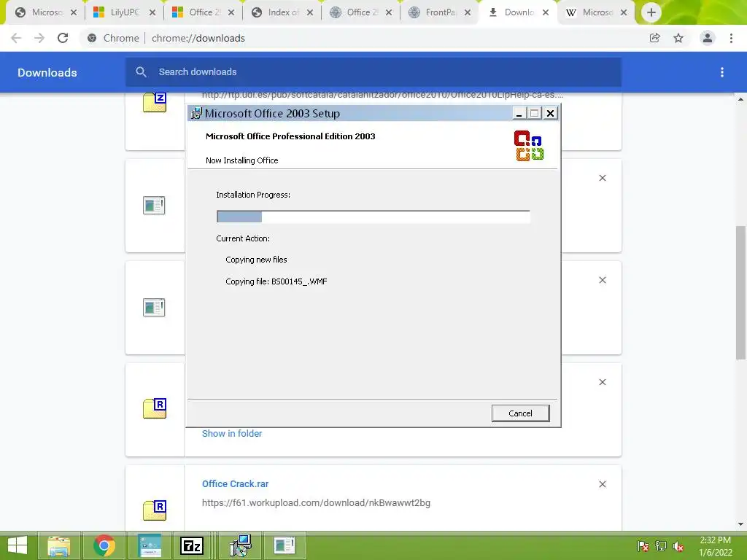Open Chrome from the taskbar
Viewport: 747px width, 560px height.
point(104,545)
